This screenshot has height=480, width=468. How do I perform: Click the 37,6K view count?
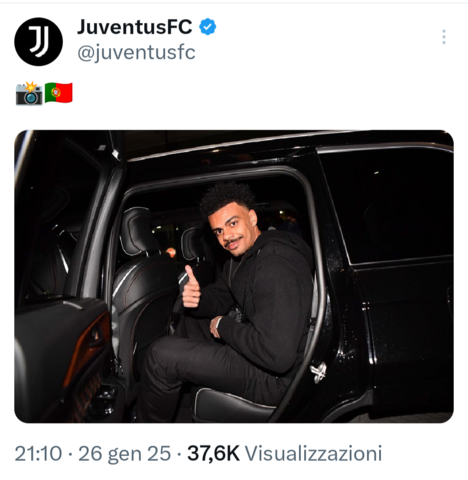(213, 454)
